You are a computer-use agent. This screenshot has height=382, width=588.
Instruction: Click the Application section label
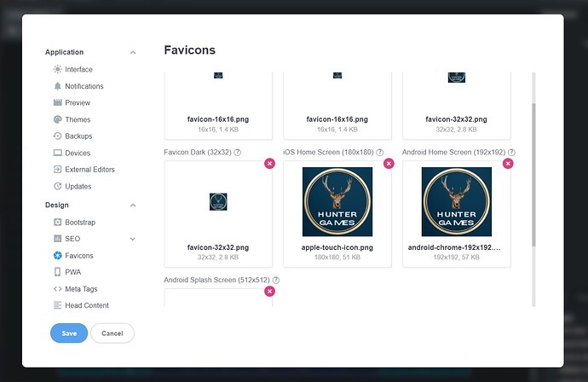(64, 52)
